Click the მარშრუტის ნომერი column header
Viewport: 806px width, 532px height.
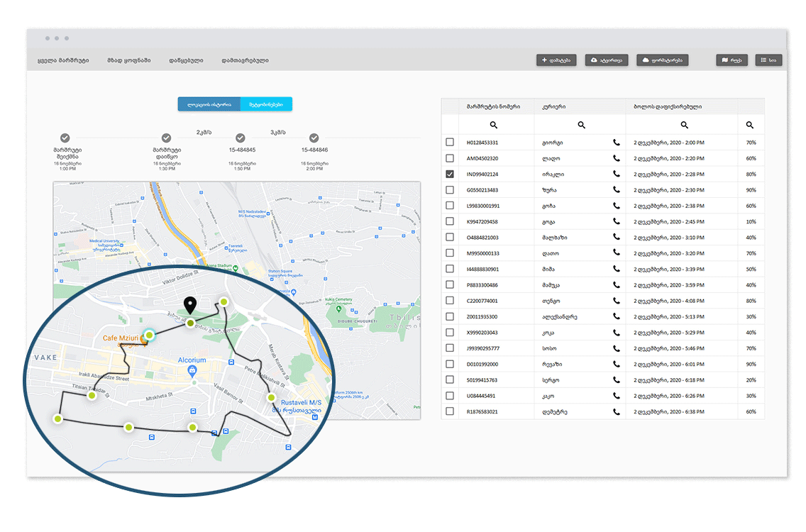click(x=494, y=106)
